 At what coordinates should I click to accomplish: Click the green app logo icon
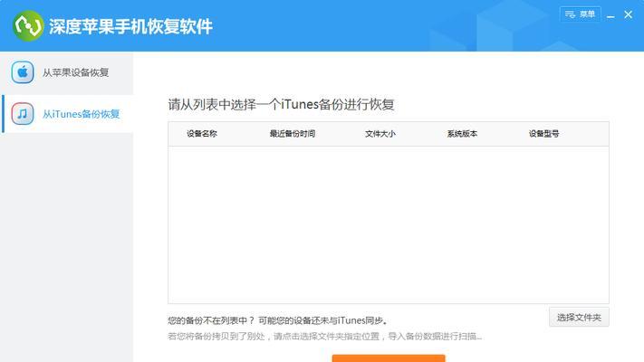pos(28,25)
